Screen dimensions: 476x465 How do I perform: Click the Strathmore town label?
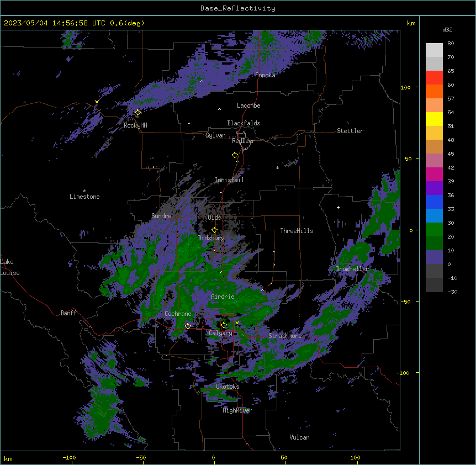pos(285,336)
